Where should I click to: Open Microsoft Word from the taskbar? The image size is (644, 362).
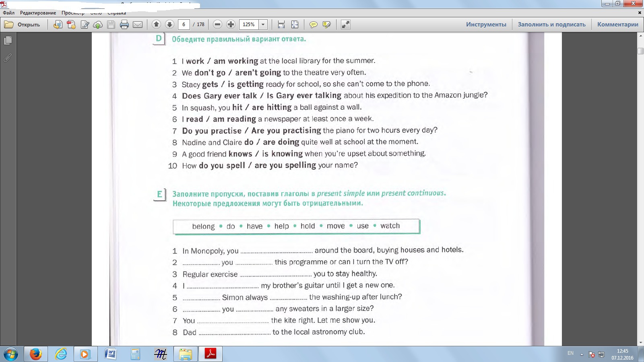click(x=110, y=354)
